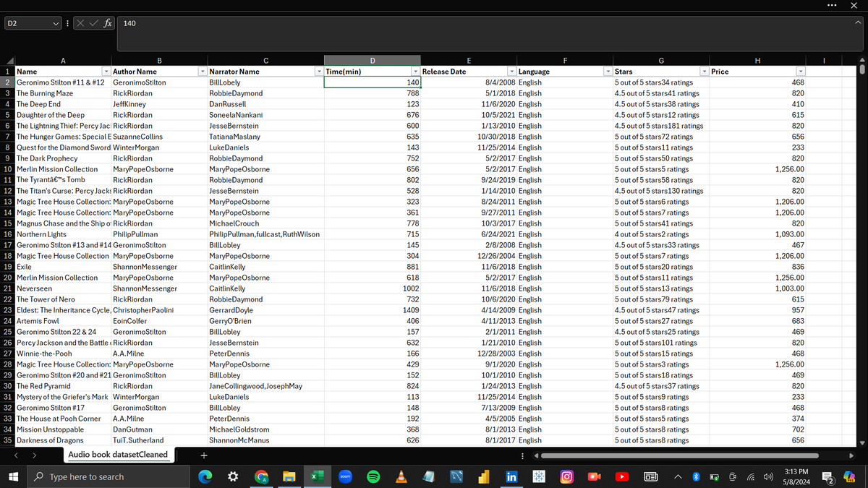The height and width of the screenshot is (488, 868).
Task: Click the formula bar enter checkmark icon
Action: 95,24
